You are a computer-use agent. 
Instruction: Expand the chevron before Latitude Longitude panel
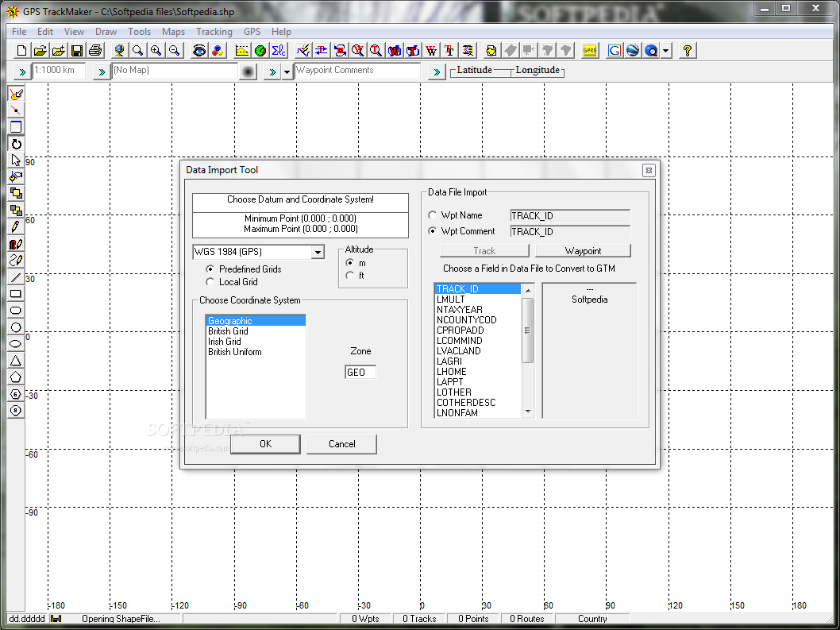pos(437,72)
